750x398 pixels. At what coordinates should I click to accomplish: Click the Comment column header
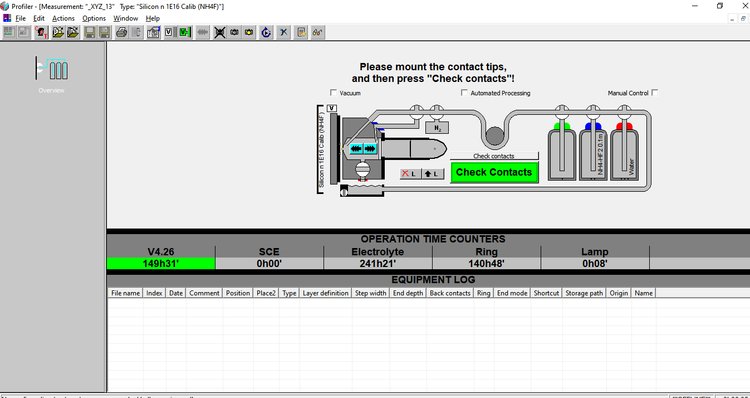[204, 293]
